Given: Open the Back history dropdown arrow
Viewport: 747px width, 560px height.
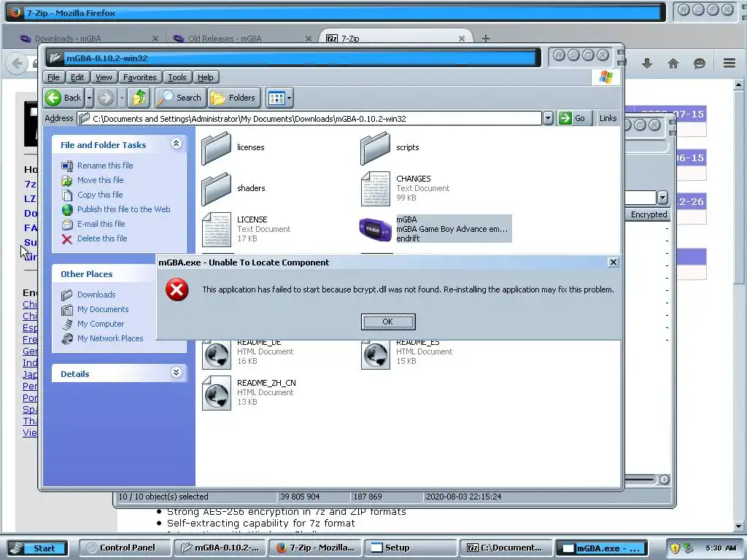Looking at the screenshot, I should [89, 98].
